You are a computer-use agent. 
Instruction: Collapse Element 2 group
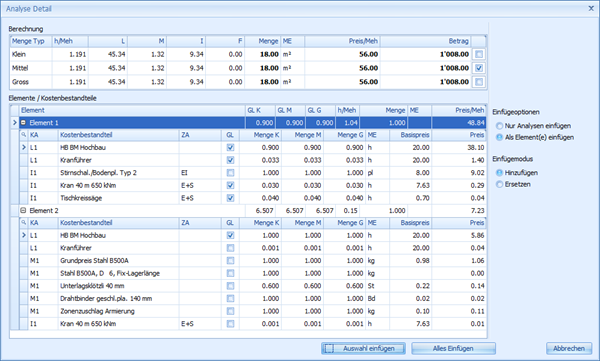23,211
